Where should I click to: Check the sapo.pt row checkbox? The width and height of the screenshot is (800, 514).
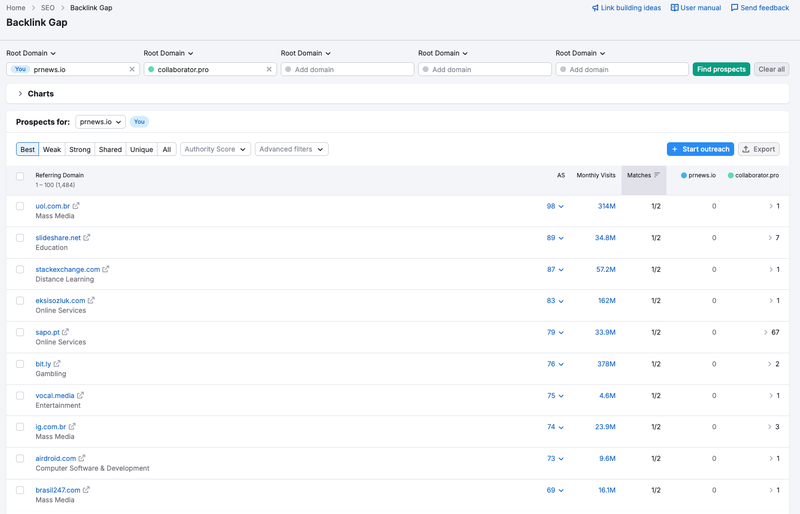[x=20, y=332]
